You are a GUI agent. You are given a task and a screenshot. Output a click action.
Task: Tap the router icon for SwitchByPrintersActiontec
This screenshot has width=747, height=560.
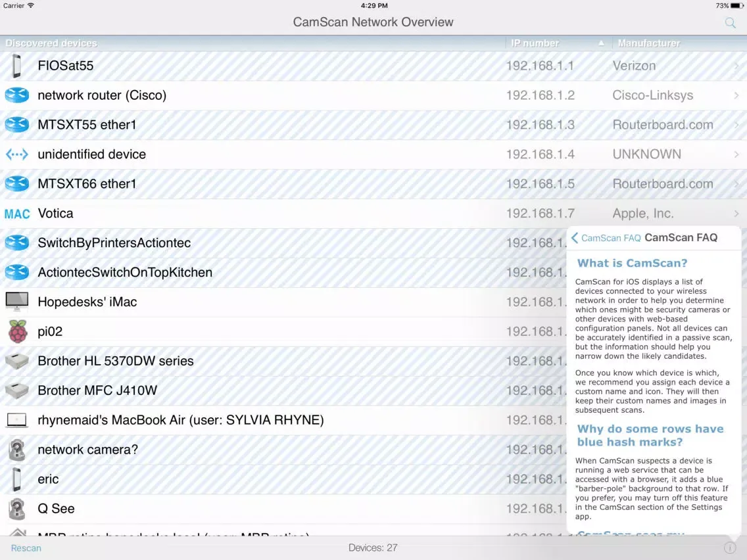[16, 243]
